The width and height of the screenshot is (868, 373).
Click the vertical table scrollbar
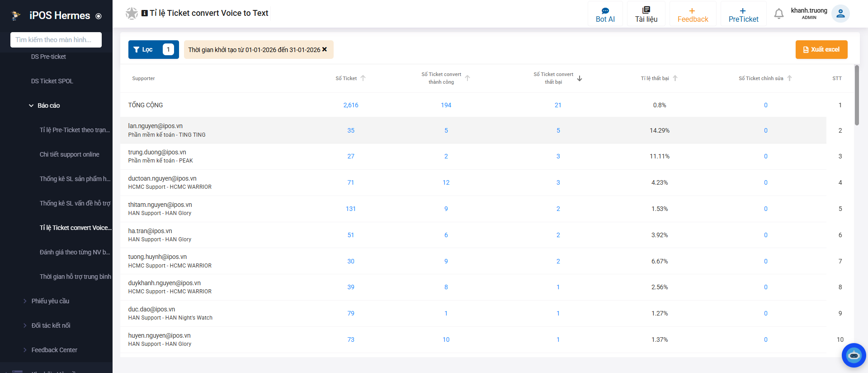pyautogui.click(x=857, y=95)
